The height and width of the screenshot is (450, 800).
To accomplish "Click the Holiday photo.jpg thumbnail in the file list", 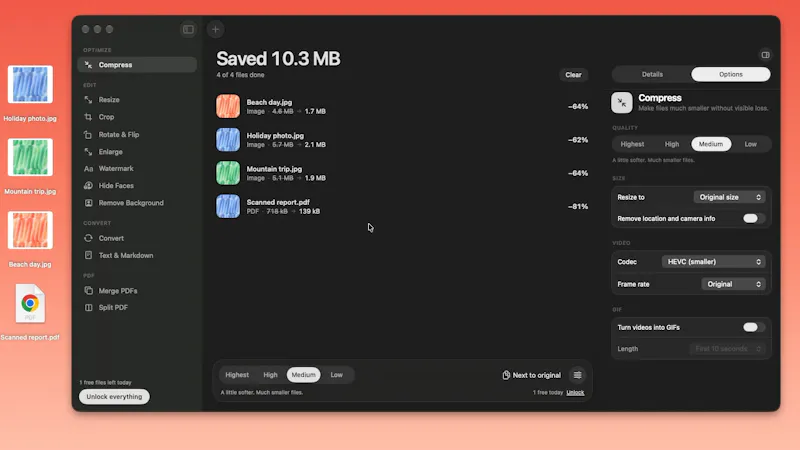I will coord(228,140).
